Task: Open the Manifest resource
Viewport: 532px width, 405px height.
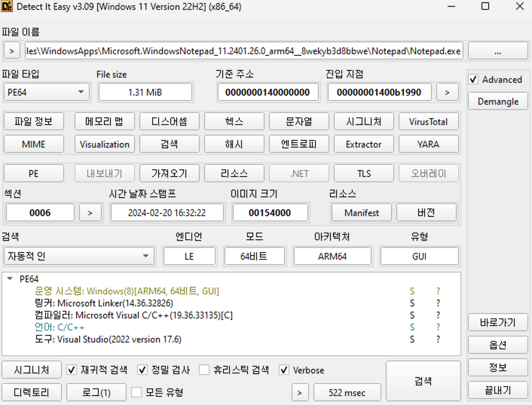Action: (361, 213)
